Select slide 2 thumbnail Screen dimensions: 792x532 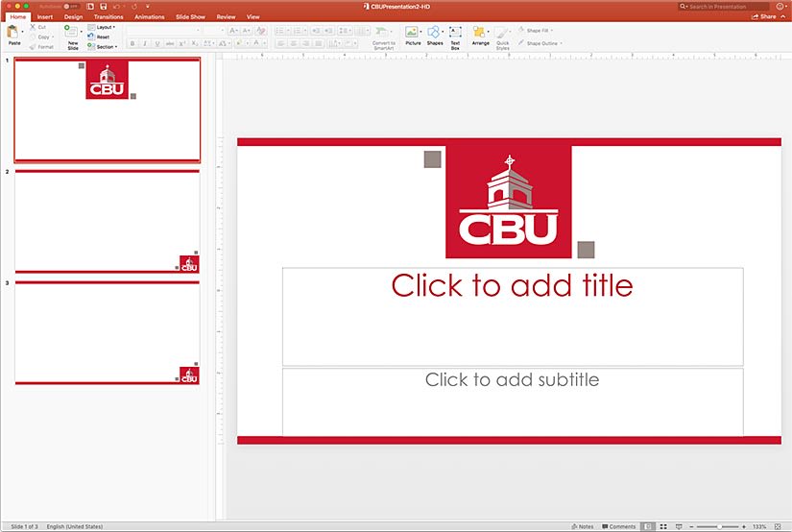click(x=108, y=222)
